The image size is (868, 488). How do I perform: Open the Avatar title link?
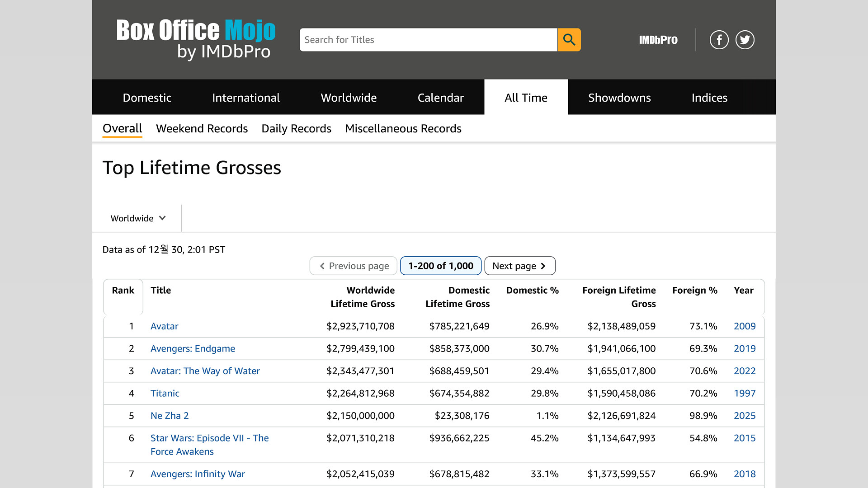point(164,326)
